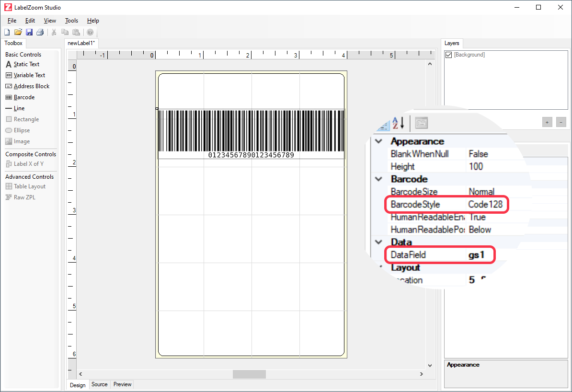Click the Paste toolbar icon
Screen dimensions: 572x392
[76, 32]
